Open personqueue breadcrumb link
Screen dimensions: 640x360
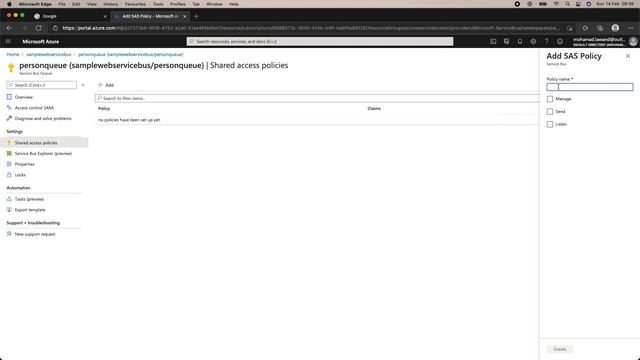(x=131, y=54)
